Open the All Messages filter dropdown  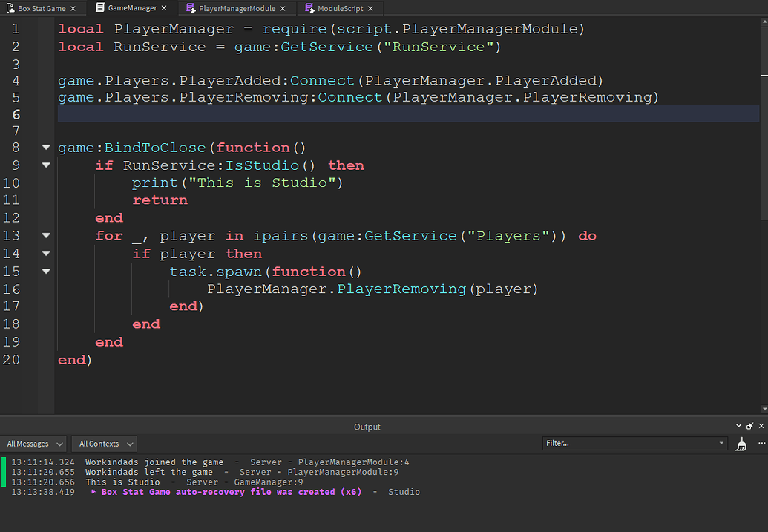pyautogui.click(x=34, y=444)
